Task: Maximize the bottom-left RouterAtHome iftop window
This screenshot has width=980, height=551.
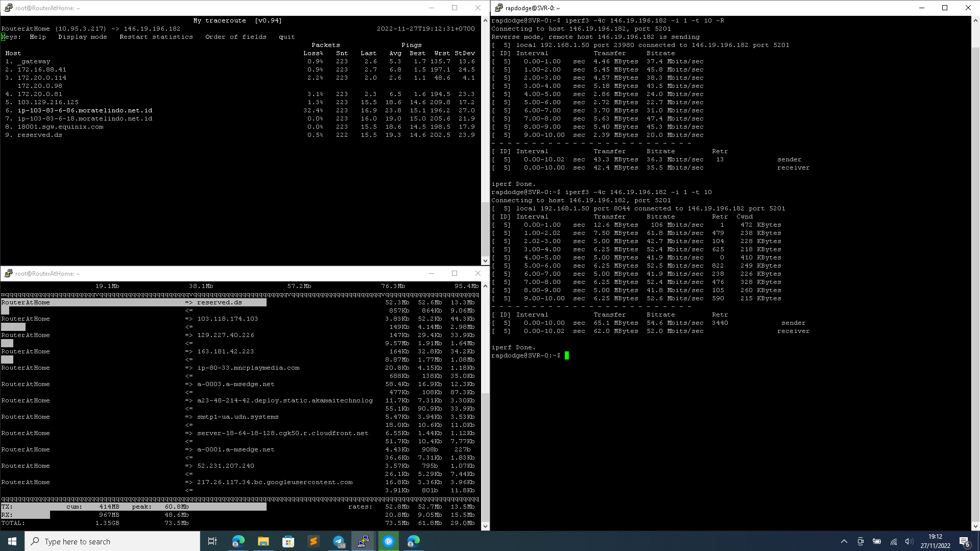Action: point(455,273)
